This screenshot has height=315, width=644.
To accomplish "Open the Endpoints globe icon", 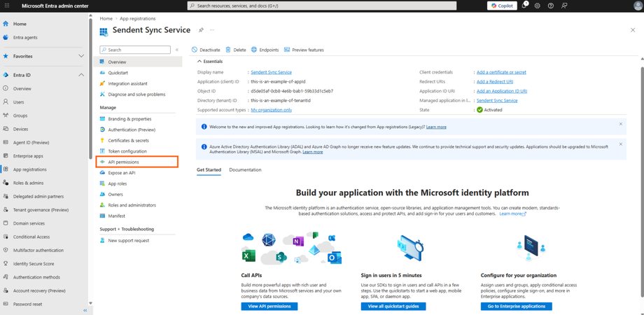I will [254, 50].
